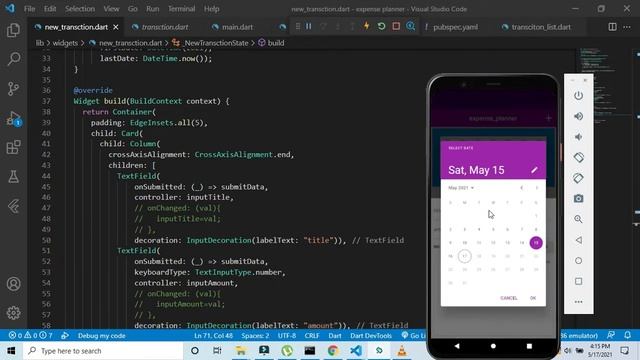Click CANCEL in the date picker

(x=509, y=298)
